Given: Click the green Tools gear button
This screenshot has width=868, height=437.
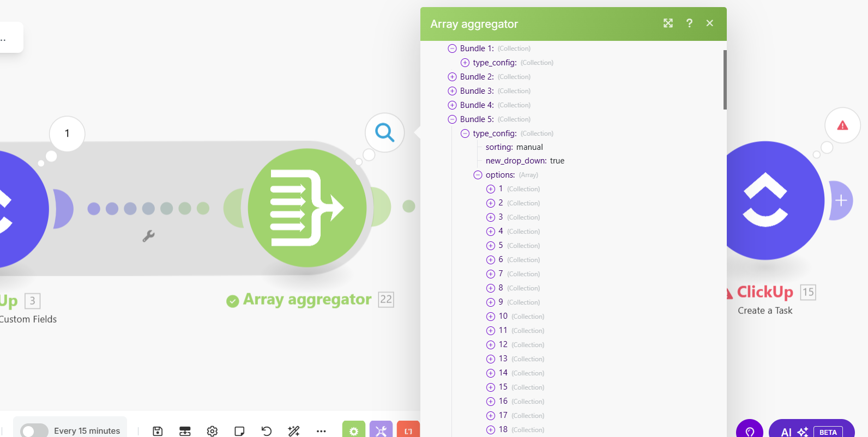Looking at the screenshot, I should (x=354, y=429).
